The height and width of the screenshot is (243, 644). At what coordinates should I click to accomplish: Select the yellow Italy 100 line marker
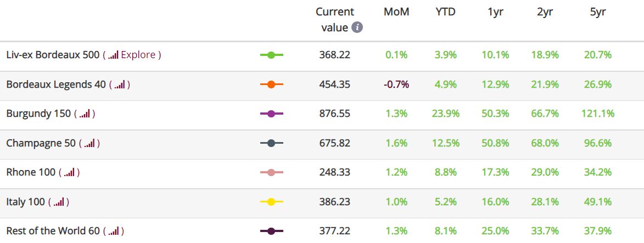[x=271, y=202]
